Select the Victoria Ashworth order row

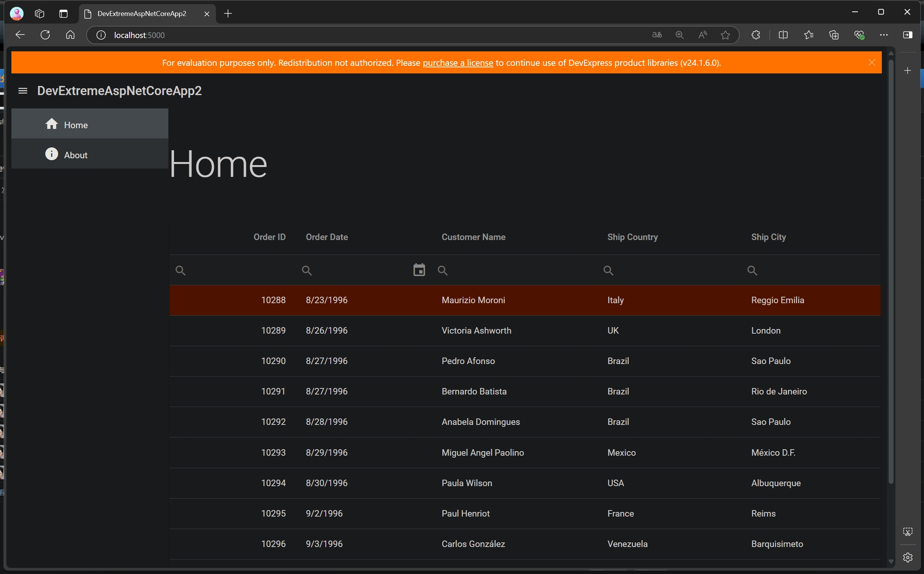[476, 331]
